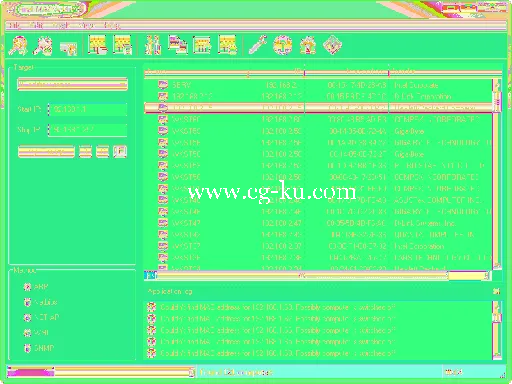512x384 pixels.
Task: Click the copy documents toolbar icon
Action: tap(177, 45)
